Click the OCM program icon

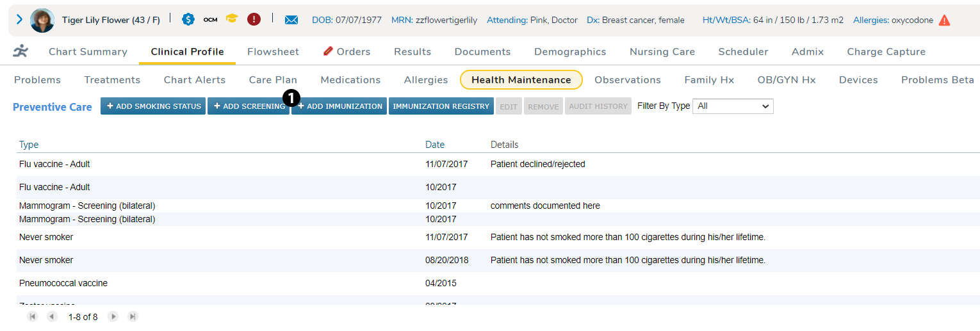point(210,20)
